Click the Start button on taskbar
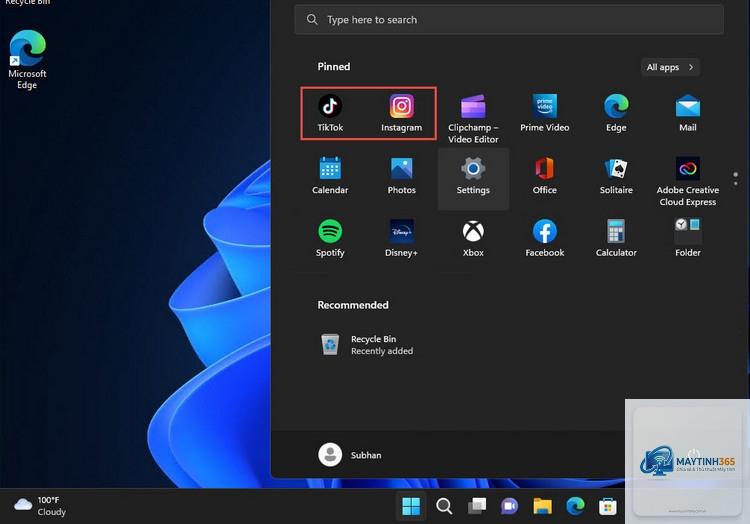Viewport: 750px width, 524px height. point(411,506)
